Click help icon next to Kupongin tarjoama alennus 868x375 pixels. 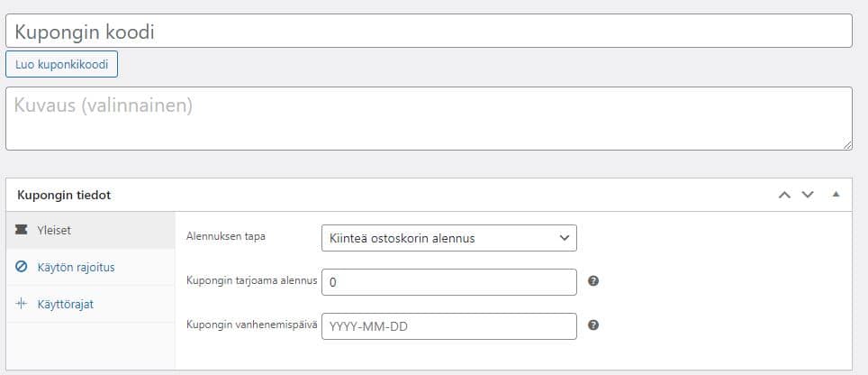point(593,281)
